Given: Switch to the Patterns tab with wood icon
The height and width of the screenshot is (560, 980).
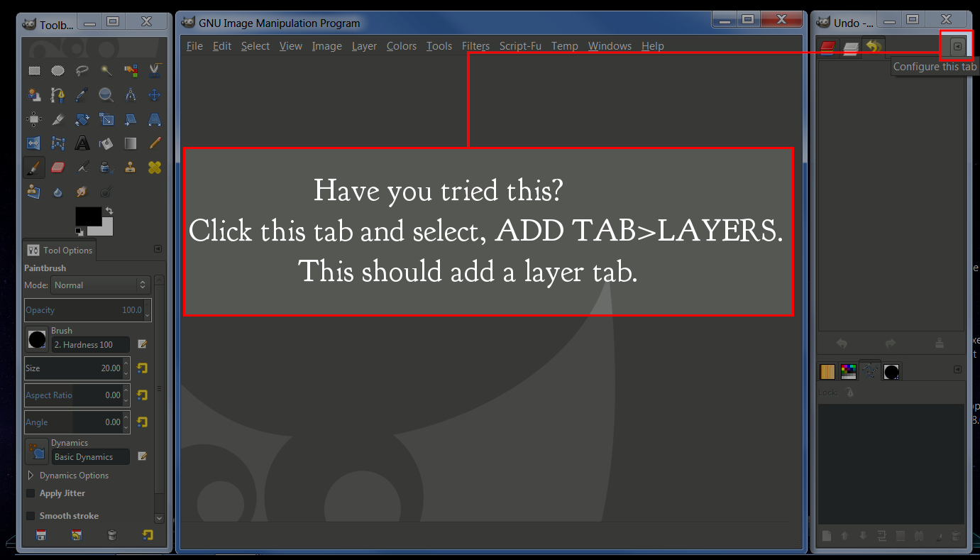Looking at the screenshot, I should coord(827,370).
